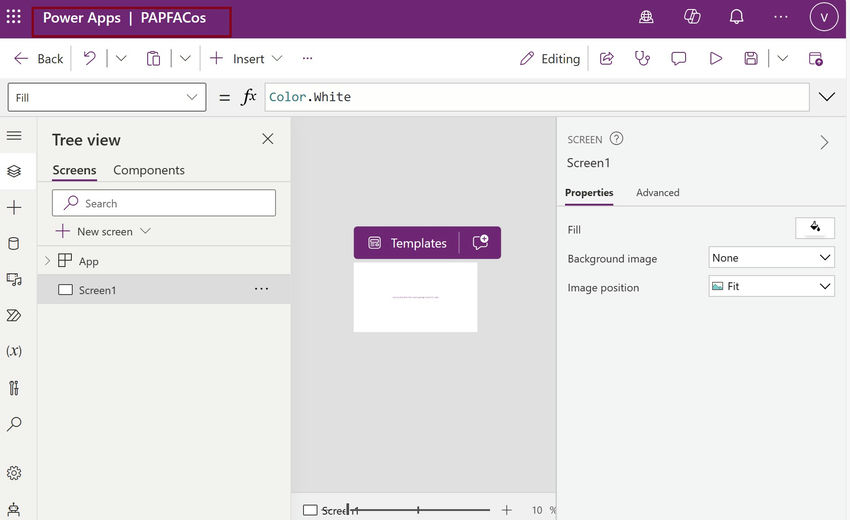Click the Tree view Search field

164,203
